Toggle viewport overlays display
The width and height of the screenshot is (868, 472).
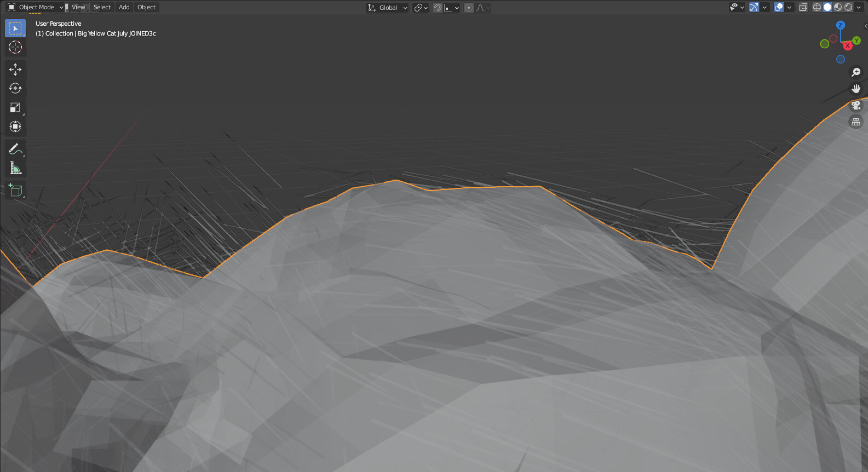click(x=779, y=7)
